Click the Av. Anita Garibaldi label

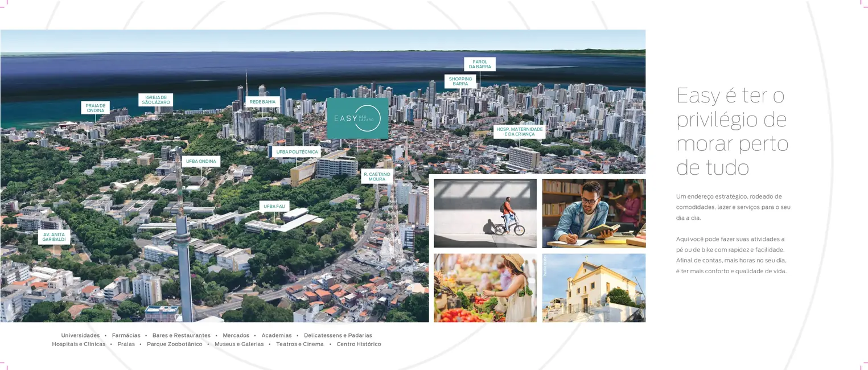click(54, 237)
